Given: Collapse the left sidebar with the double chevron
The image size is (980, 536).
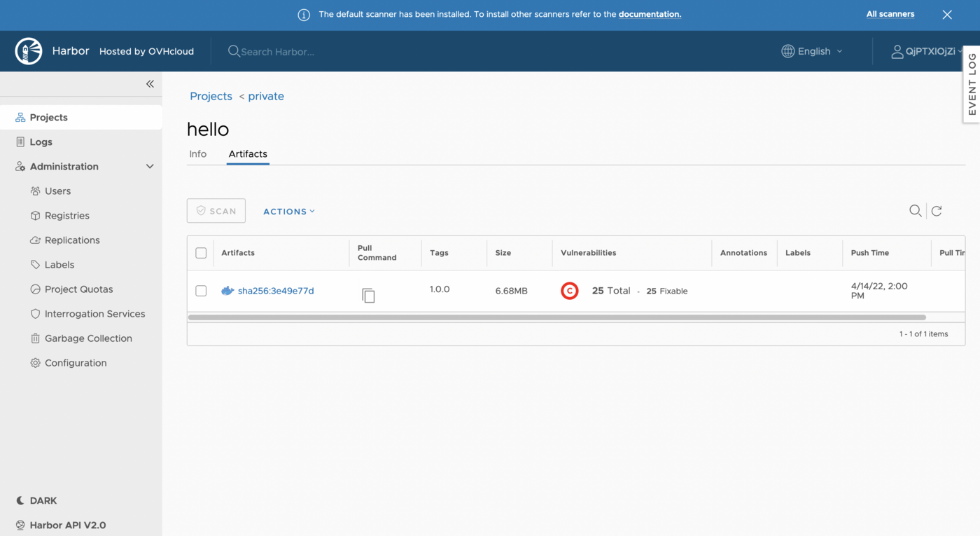Looking at the screenshot, I should tap(149, 83).
